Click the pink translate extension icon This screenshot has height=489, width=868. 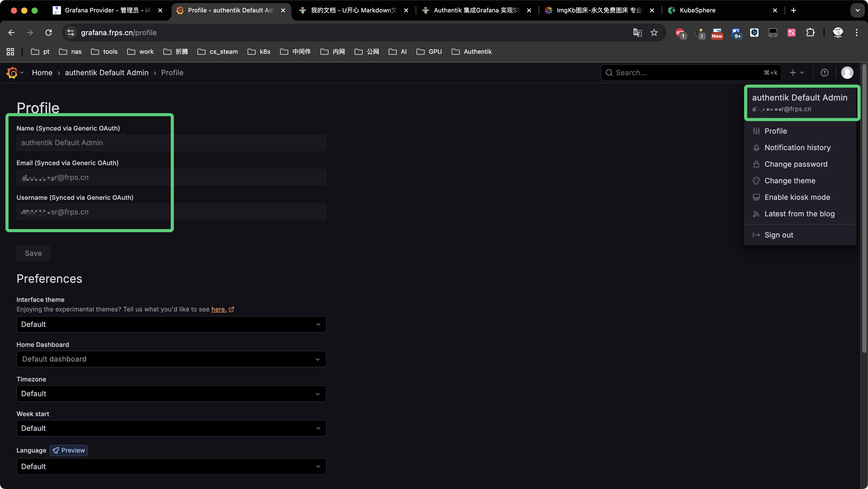(792, 33)
